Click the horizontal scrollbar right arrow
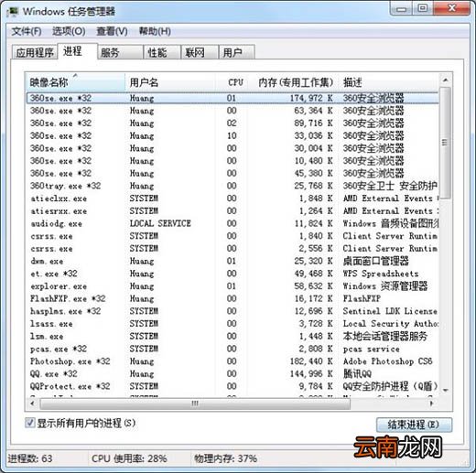Viewport: 476px width, 473px height. 431,403
